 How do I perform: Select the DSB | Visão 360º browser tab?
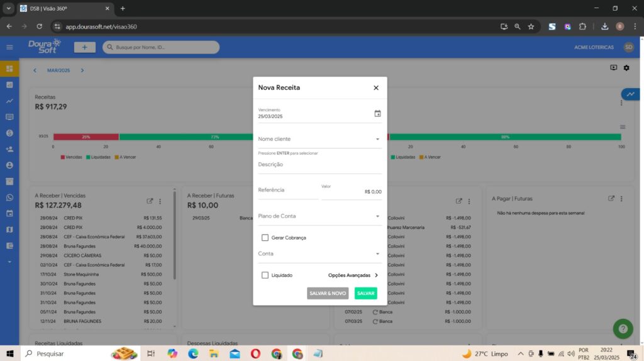click(x=63, y=8)
